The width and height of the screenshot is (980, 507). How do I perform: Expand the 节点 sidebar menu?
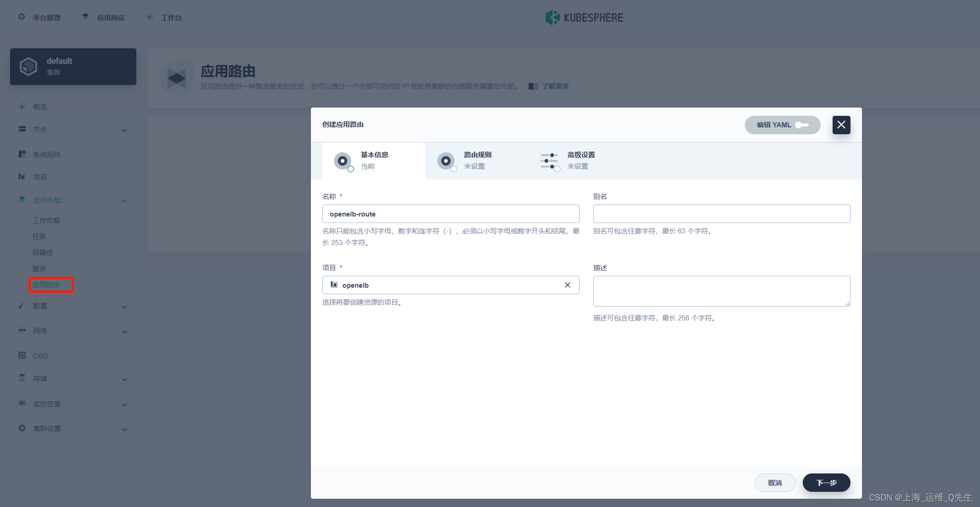point(124,131)
